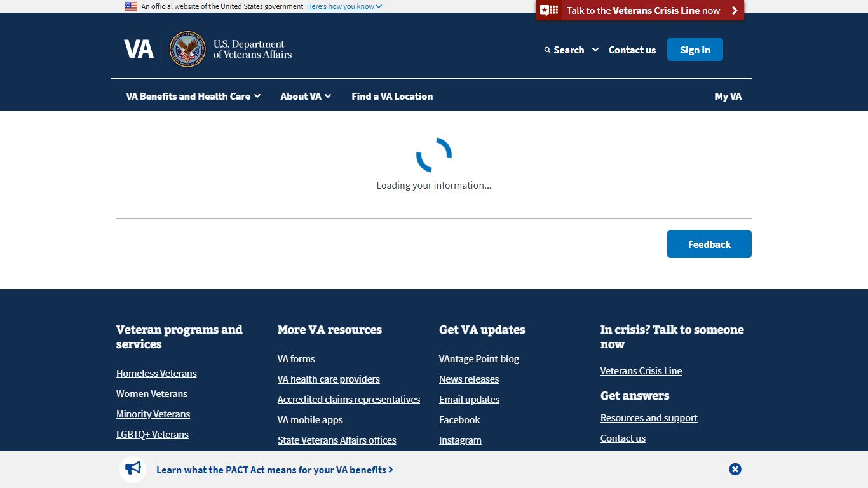The width and height of the screenshot is (868, 488).
Task: Open Find a VA Location
Action: pos(392,96)
